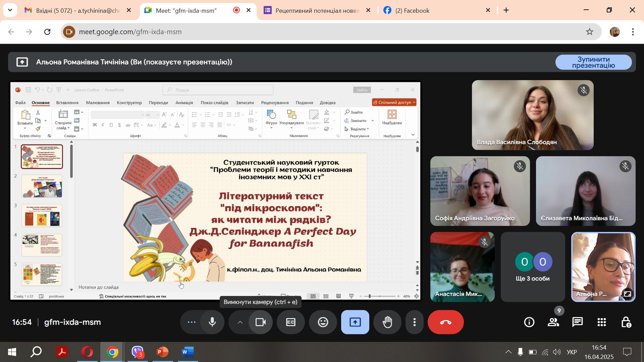Screen dimensions: 644x362
Task: Turn off the camera button
Action: click(260, 322)
